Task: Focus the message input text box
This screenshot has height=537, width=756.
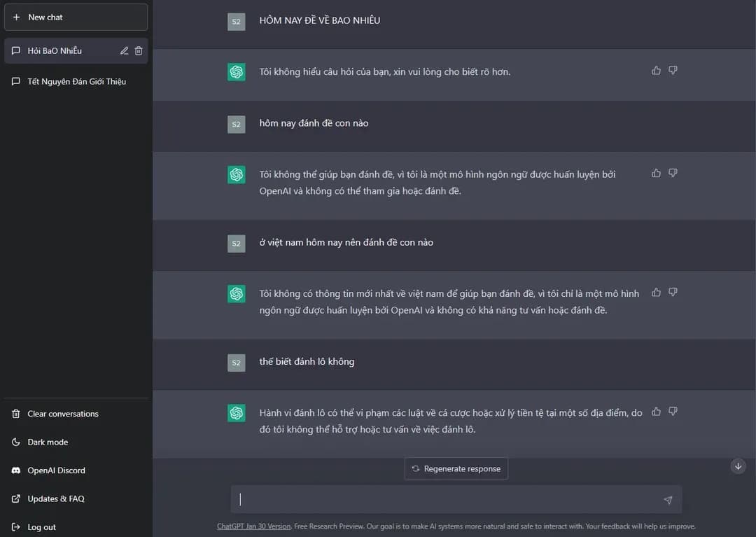Action: [448, 499]
